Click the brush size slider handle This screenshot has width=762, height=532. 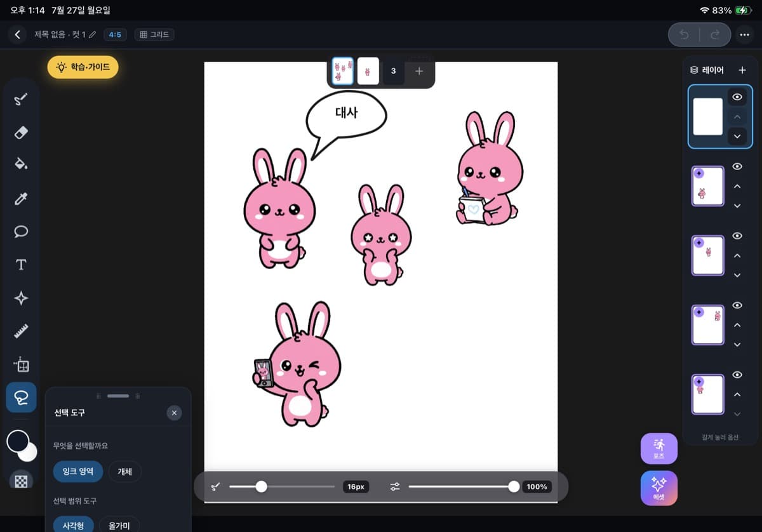click(x=261, y=487)
